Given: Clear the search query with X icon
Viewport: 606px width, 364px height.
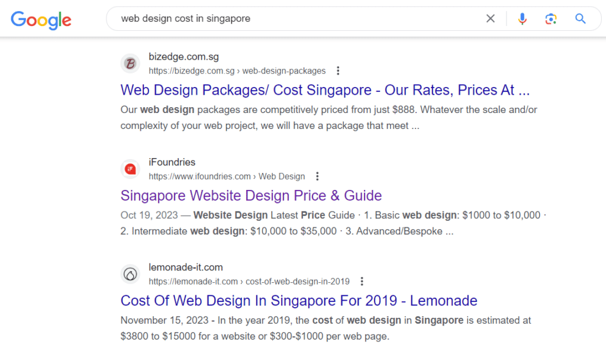Looking at the screenshot, I should [x=491, y=18].
